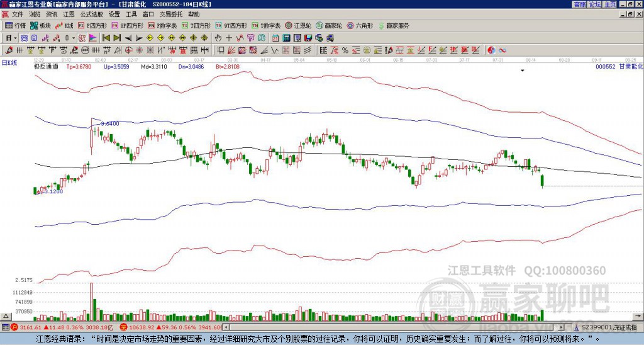Open the P数字表 tool

coord(163,25)
